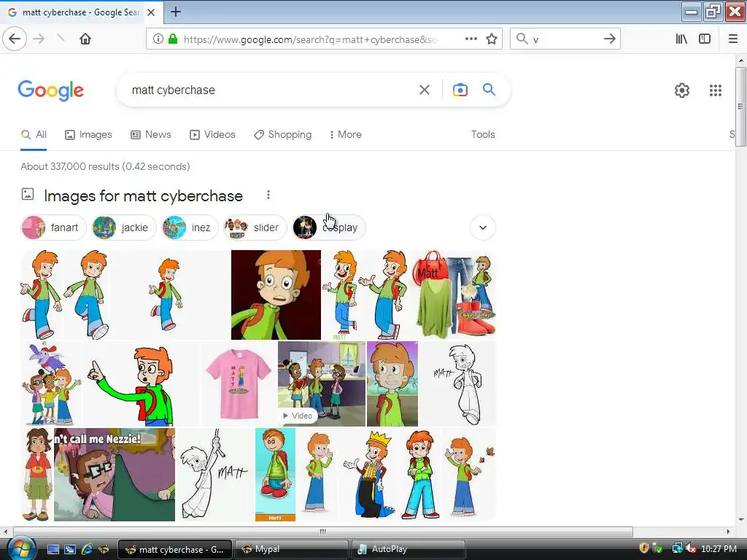Open Google settings gear icon
Image resolution: width=747 pixels, height=560 pixels.
coord(682,90)
